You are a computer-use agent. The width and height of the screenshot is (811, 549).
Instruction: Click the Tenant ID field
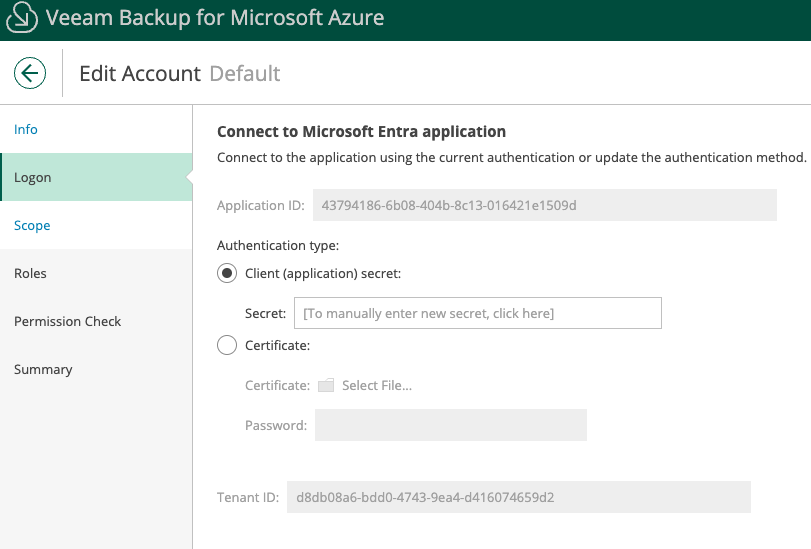518,497
